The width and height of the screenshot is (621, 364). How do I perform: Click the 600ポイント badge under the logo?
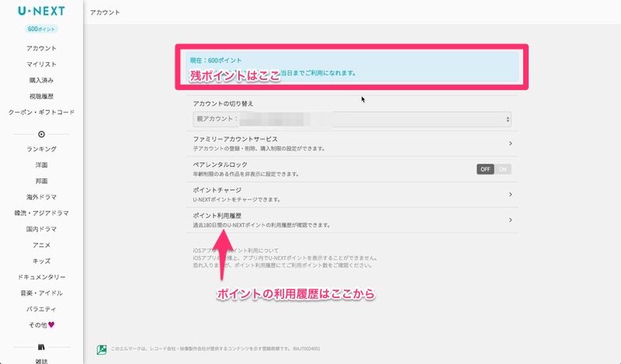point(41,29)
